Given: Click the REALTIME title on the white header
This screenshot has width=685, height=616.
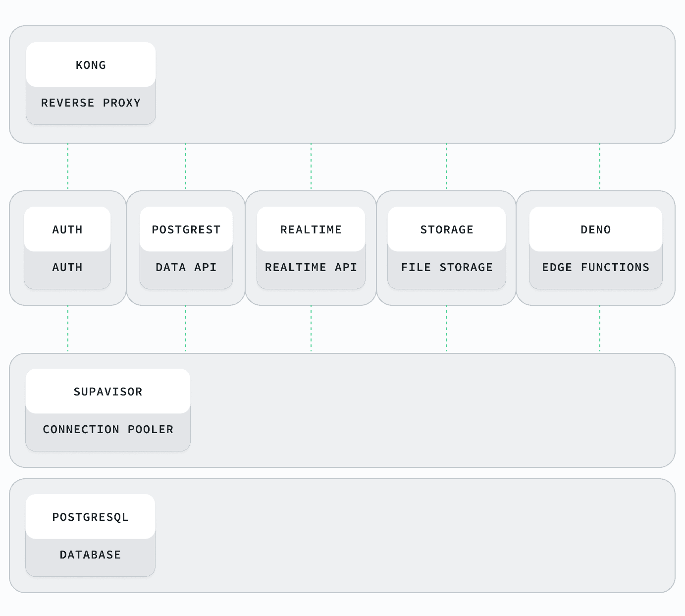Looking at the screenshot, I should click(311, 229).
